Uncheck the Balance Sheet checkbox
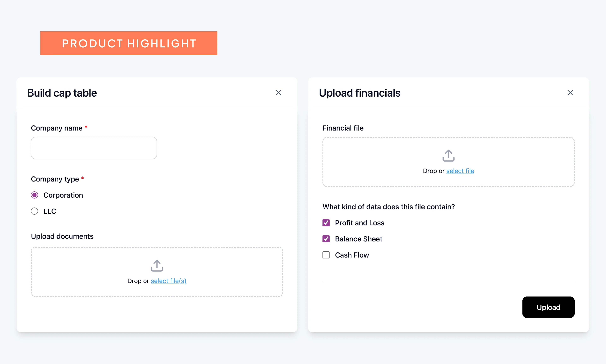Viewport: 606px width, 364px height. click(326, 239)
